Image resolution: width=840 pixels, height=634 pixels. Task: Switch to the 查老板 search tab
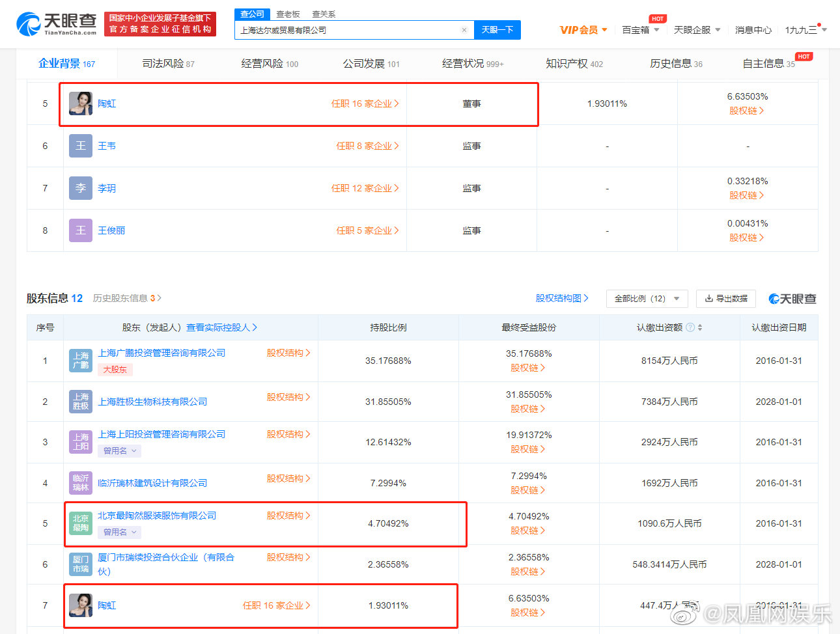click(288, 14)
